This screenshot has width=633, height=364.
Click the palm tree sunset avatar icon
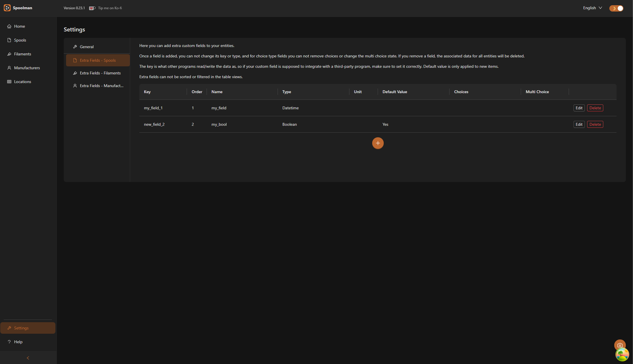[x=622, y=355]
